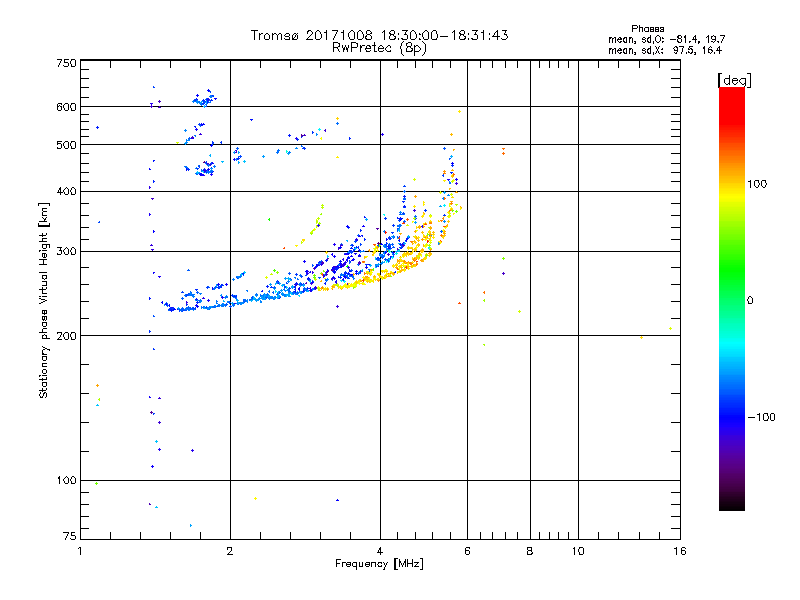Click the '6' frequency tick label

click(x=467, y=551)
